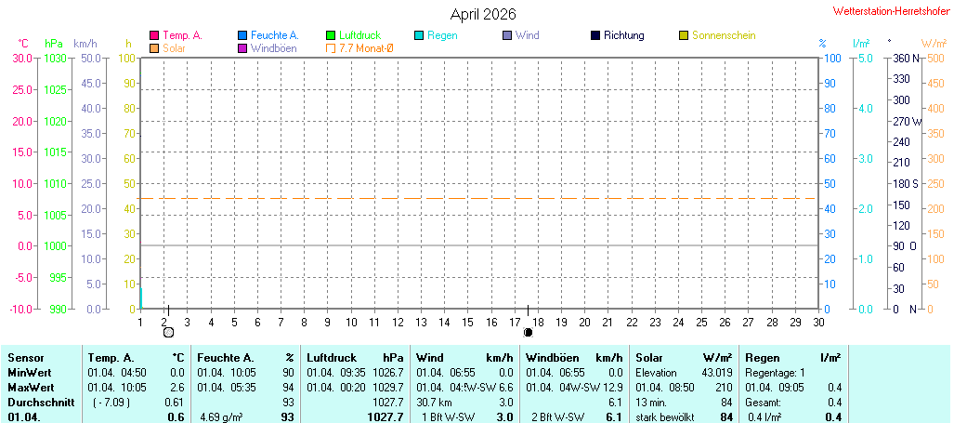Click the orange Solar legend swatch

[154, 47]
